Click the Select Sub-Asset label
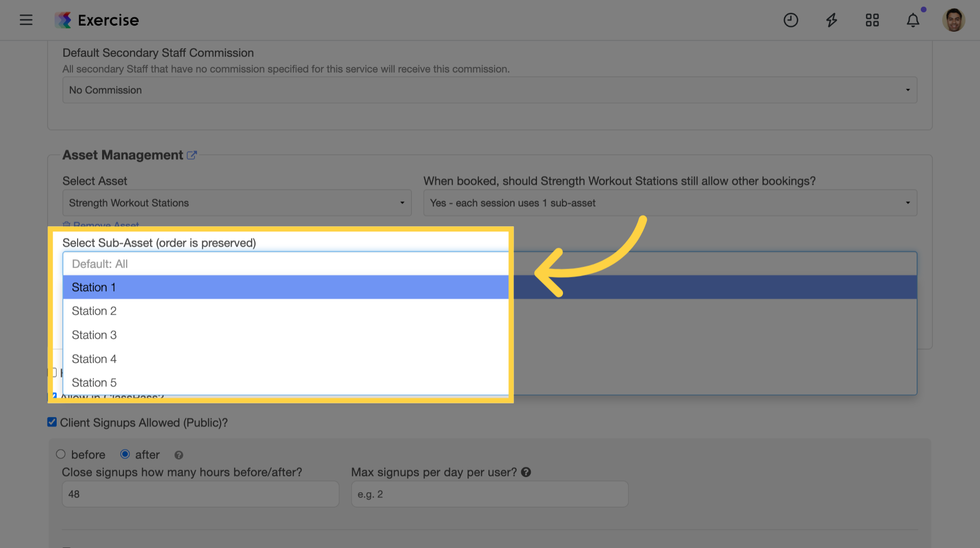980x548 pixels. [159, 243]
